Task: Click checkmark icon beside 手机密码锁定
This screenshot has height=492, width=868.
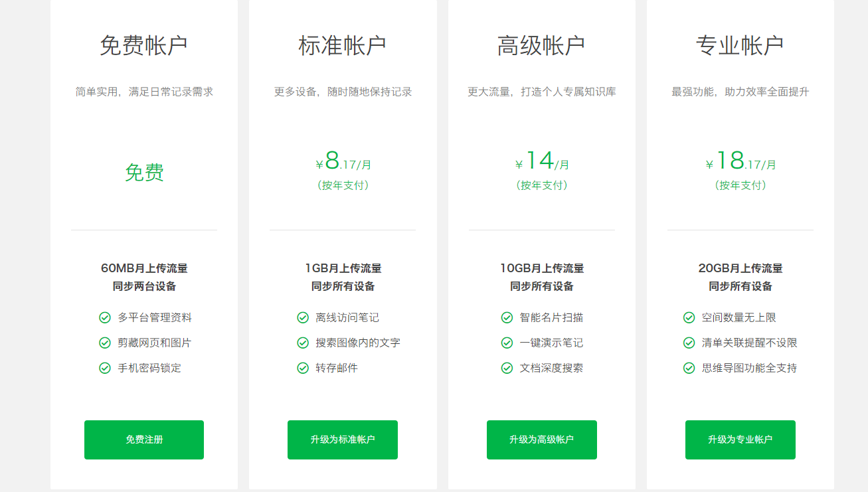Action: (105, 368)
